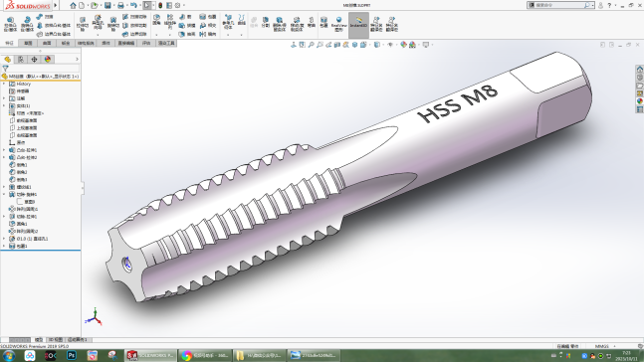
Task: Expand the Solid Bodies(1) folder
Action: [x=4, y=105]
